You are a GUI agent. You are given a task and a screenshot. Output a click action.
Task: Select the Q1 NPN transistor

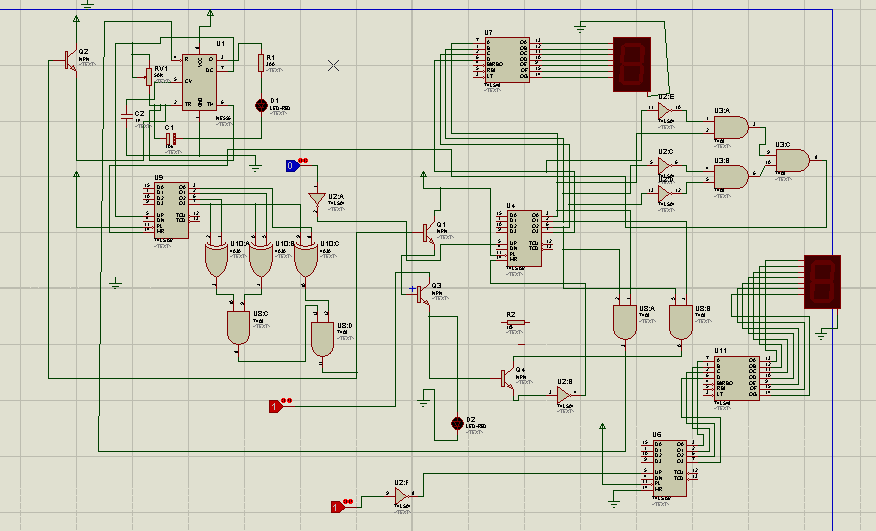point(429,231)
